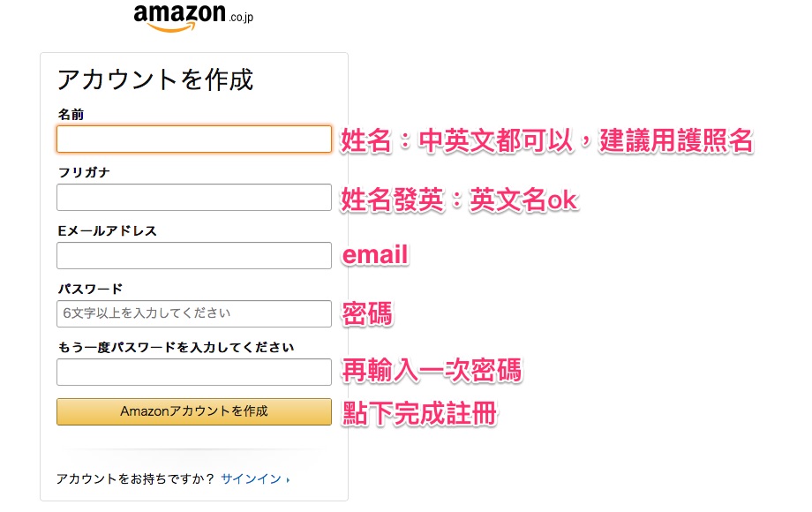The height and width of the screenshot is (512, 812).
Task: Click the アカウントをお持ちですか? text
Action: coord(135,478)
